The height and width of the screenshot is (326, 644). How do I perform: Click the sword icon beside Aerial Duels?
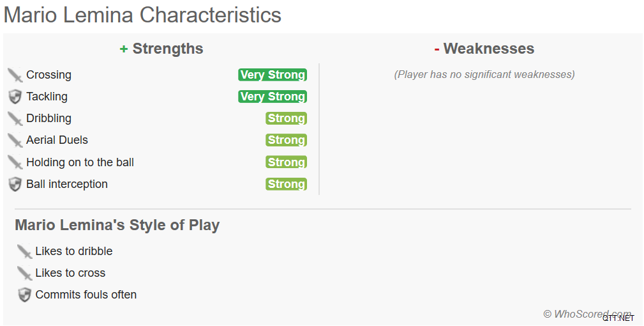point(15,141)
